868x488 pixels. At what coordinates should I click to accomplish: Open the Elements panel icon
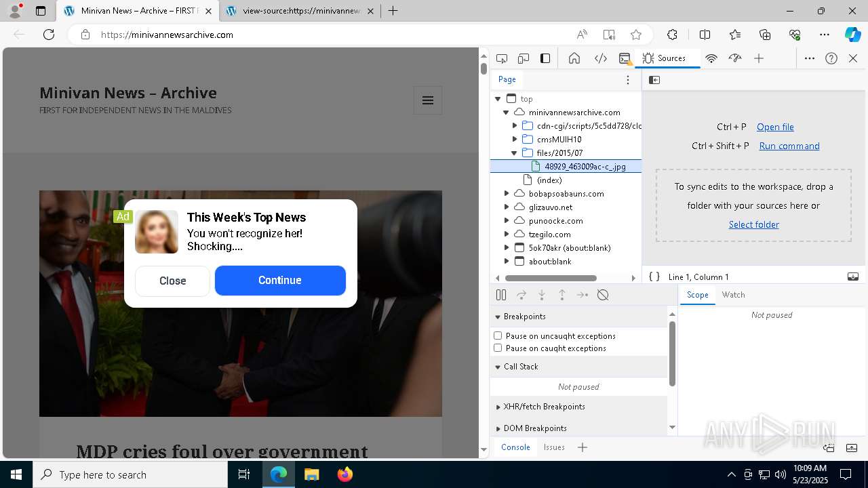point(601,58)
